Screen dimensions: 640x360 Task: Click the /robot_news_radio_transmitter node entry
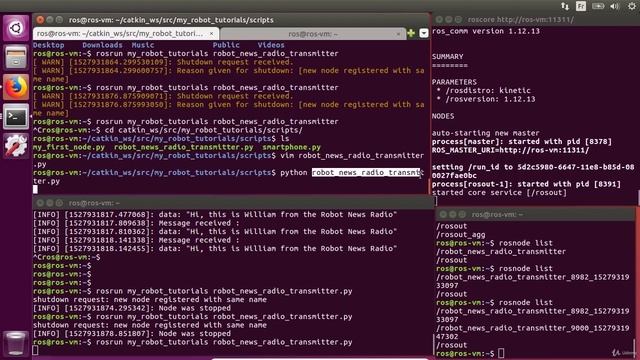[x=501, y=252]
